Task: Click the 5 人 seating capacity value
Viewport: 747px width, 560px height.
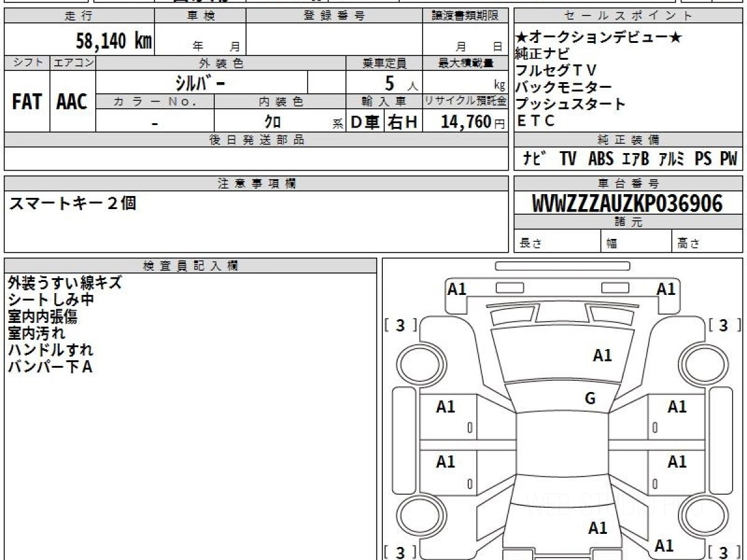Action: click(401, 83)
